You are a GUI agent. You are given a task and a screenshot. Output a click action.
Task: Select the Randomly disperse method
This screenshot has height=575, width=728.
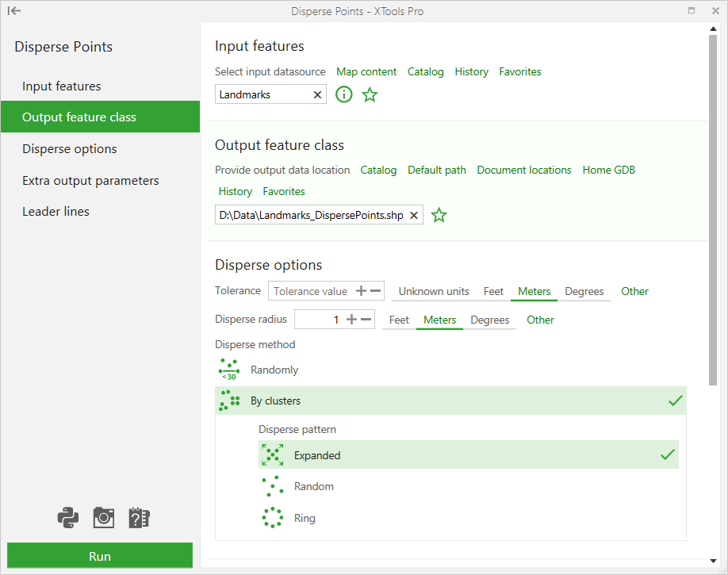[274, 370]
